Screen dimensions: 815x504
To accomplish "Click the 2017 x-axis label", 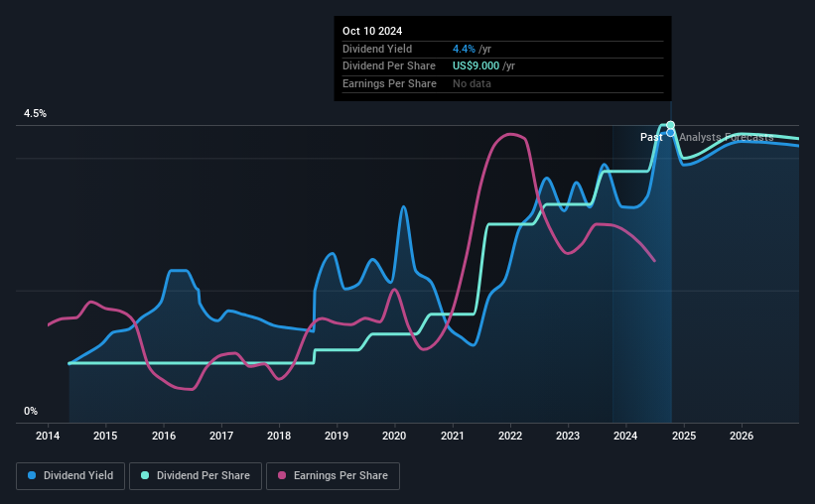I will tap(221, 436).
